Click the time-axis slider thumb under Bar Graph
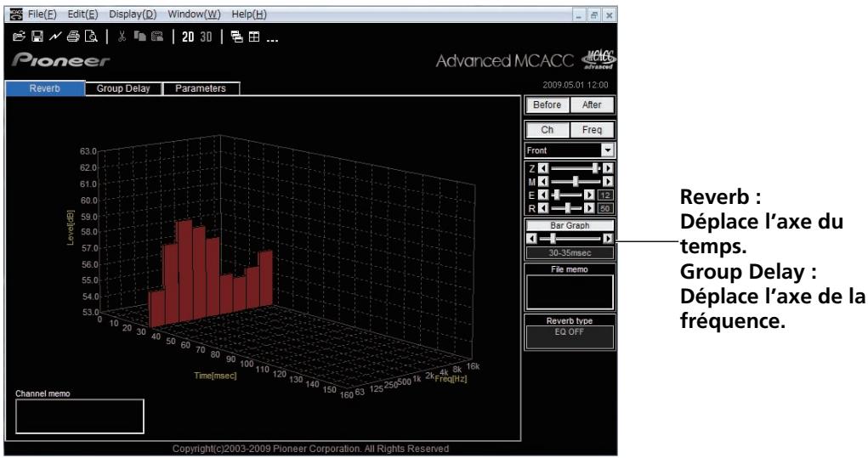 [x=553, y=239]
